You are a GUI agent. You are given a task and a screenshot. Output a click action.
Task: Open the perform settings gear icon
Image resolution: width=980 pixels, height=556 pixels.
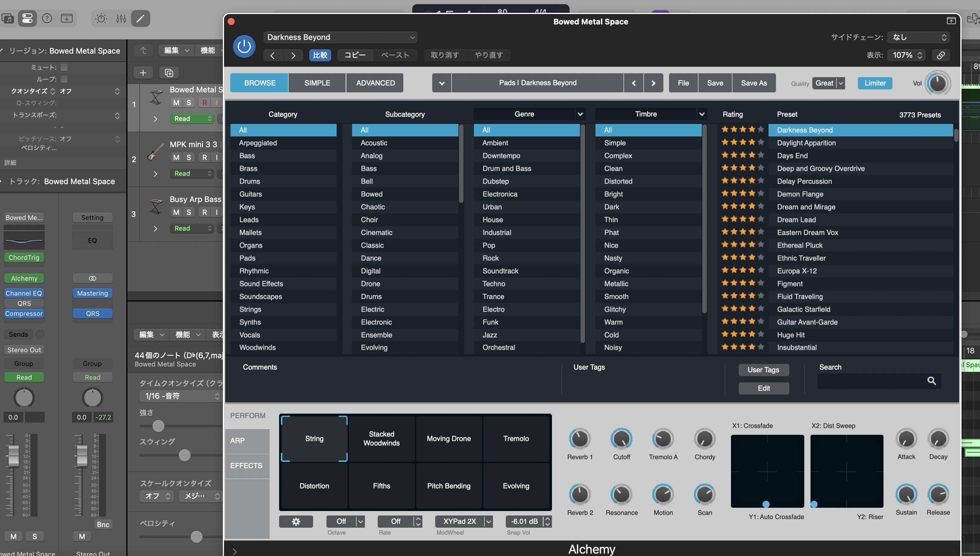[x=296, y=521]
